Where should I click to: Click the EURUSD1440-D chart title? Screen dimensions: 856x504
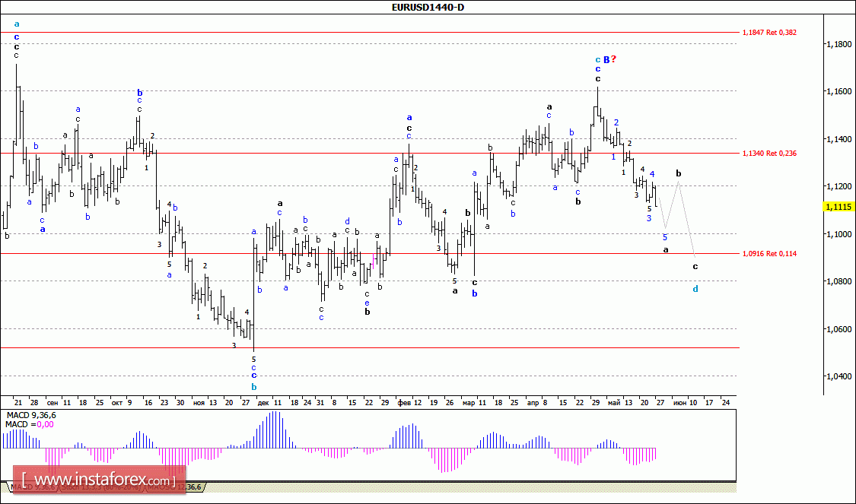tap(428, 7)
